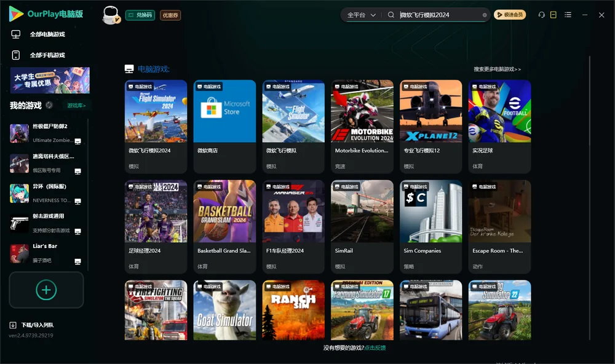
Task: Click the plus add game button
Action: 46,290
